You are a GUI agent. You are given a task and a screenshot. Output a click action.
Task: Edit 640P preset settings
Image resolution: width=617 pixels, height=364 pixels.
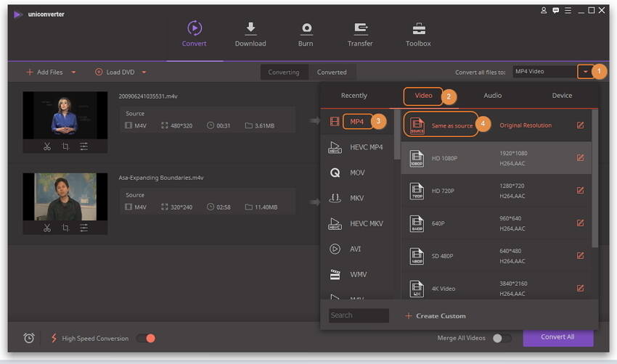click(580, 223)
